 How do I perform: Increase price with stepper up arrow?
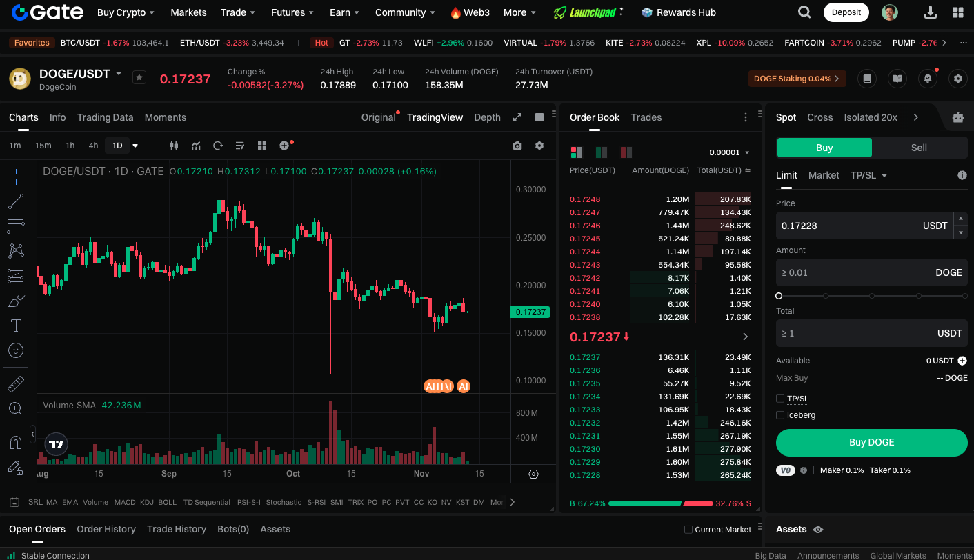(x=960, y=219)
